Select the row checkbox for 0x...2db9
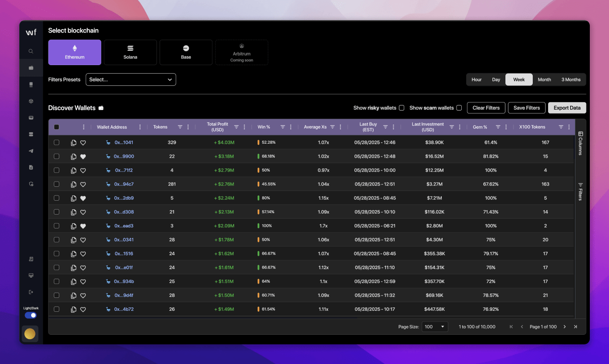The height and width of the screenshot is (364, 609). [x=57, y=198]
